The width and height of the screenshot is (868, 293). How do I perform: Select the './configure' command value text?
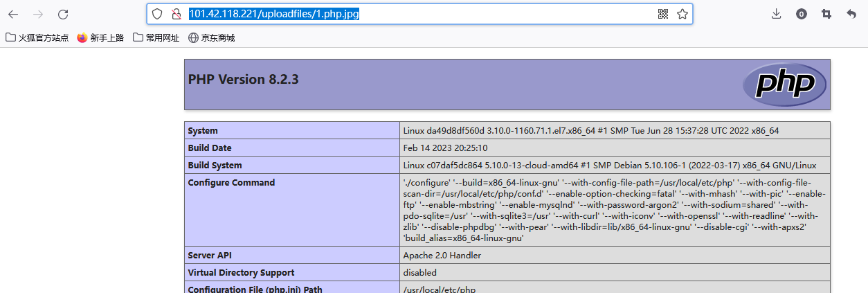(x=615, y=211)
